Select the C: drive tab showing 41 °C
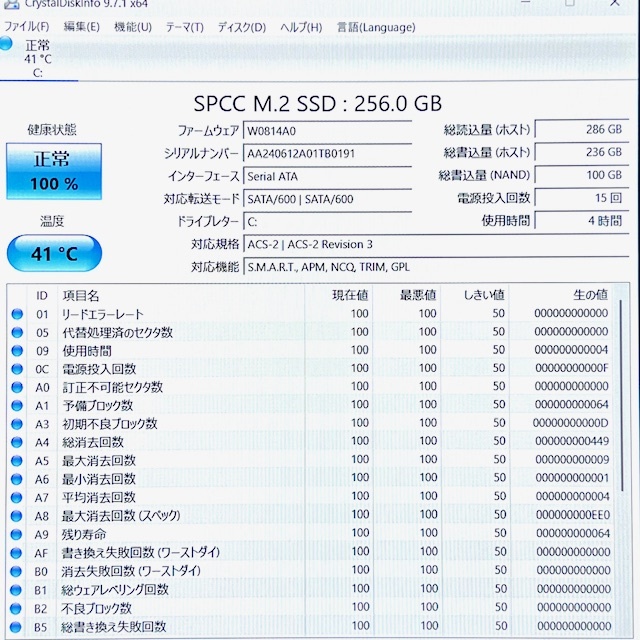Image resolution: width=640 pixels, height=640 pixels. click(x=38, y=58)
